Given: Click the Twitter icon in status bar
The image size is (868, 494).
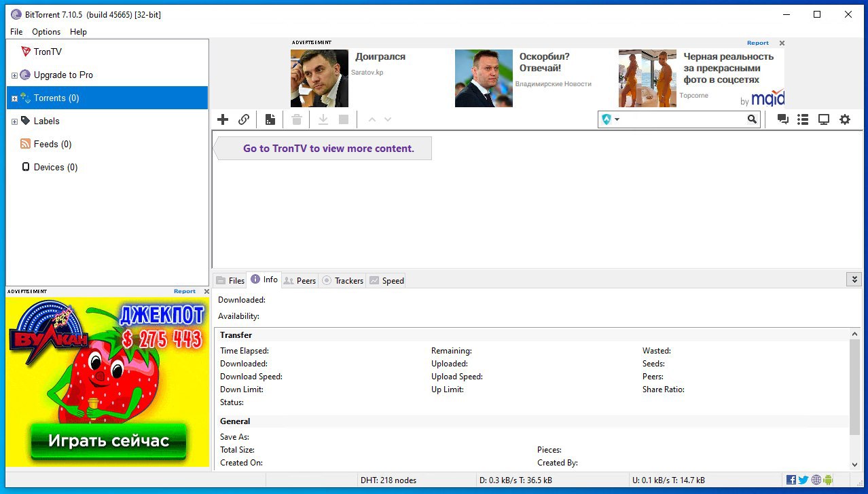Looking at the screenshot, I should click(x=803, y=480).
